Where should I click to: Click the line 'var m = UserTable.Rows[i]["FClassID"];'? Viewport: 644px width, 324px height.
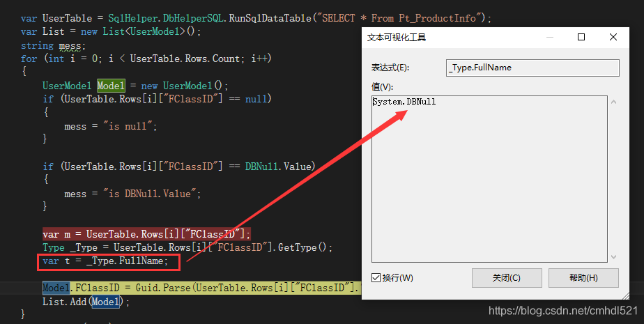146,234
